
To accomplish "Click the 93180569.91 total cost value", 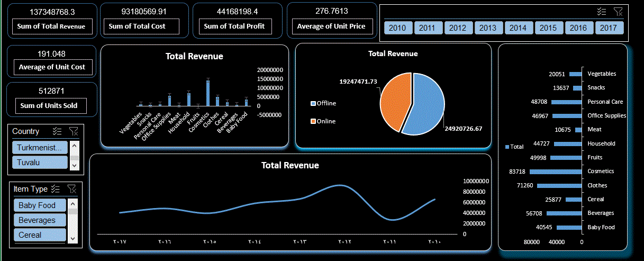I will (x=144, y=11).
